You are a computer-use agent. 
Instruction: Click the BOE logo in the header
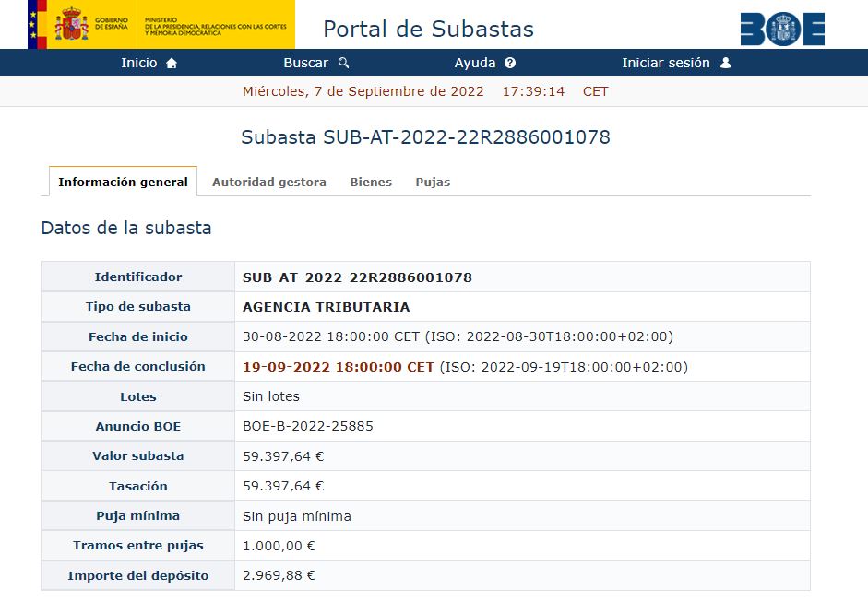coord(782,29)
